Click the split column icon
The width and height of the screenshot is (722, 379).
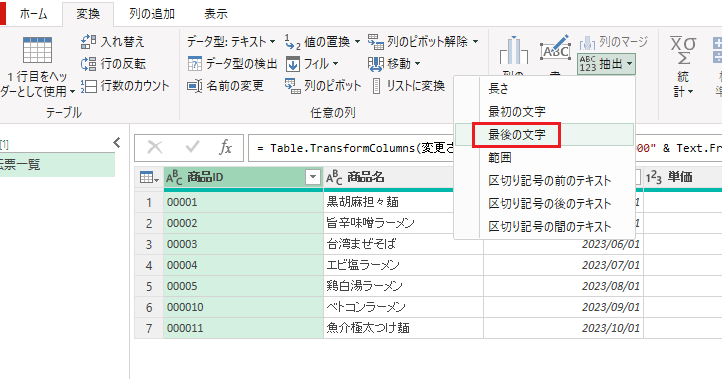[x=513, y=50]
